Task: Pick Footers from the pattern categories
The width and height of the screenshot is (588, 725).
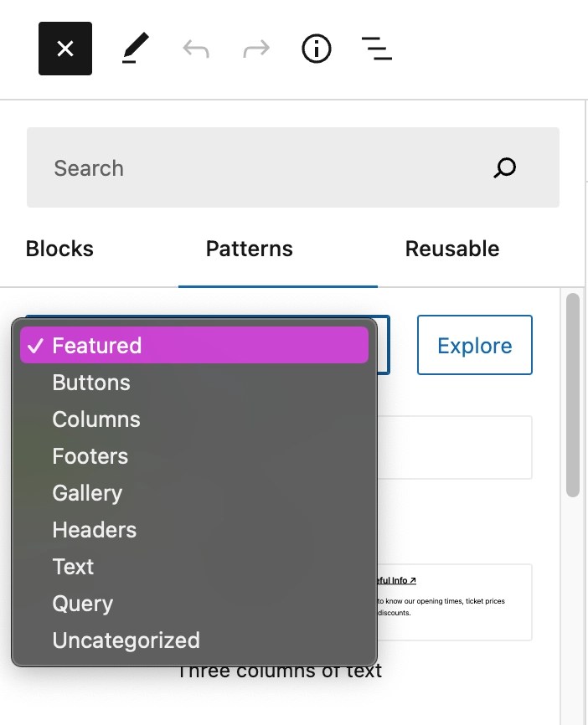Action: tap(194, 456)
